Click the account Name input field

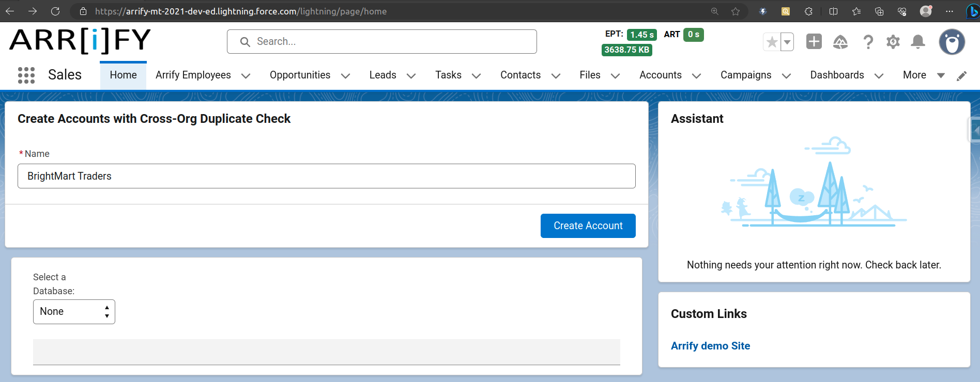pyautogui.click(x=326, y=176)
